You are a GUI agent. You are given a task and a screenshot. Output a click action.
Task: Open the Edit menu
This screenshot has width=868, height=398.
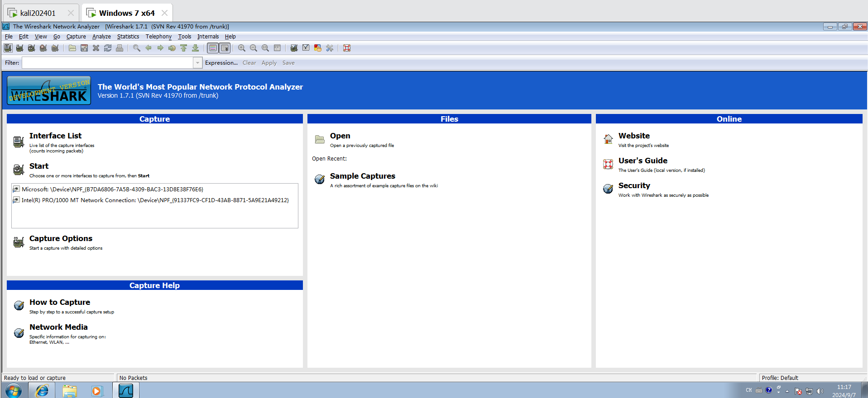tap(24, 37)
